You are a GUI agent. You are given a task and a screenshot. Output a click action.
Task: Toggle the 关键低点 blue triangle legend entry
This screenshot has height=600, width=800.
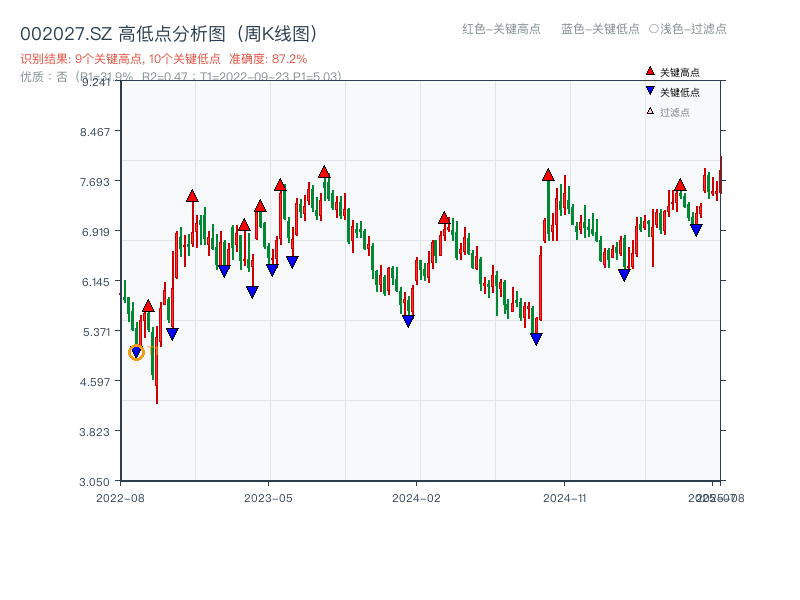coord(673,92)
